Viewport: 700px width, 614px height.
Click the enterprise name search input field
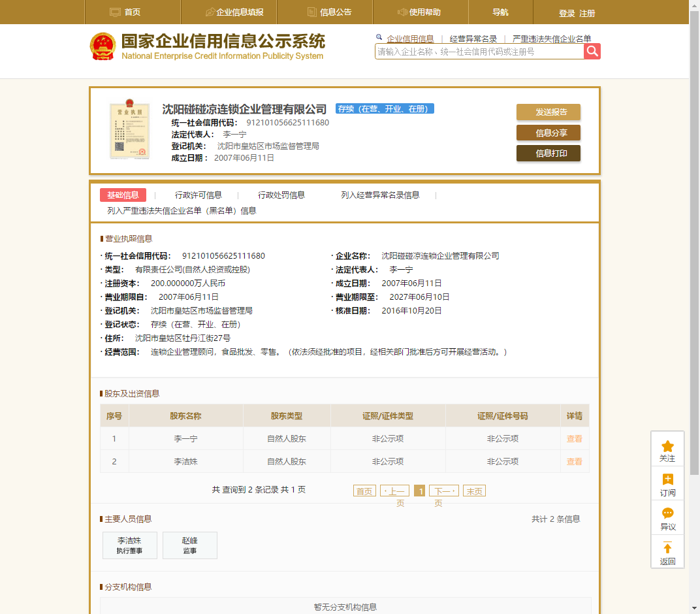click(x=479, y=52)
